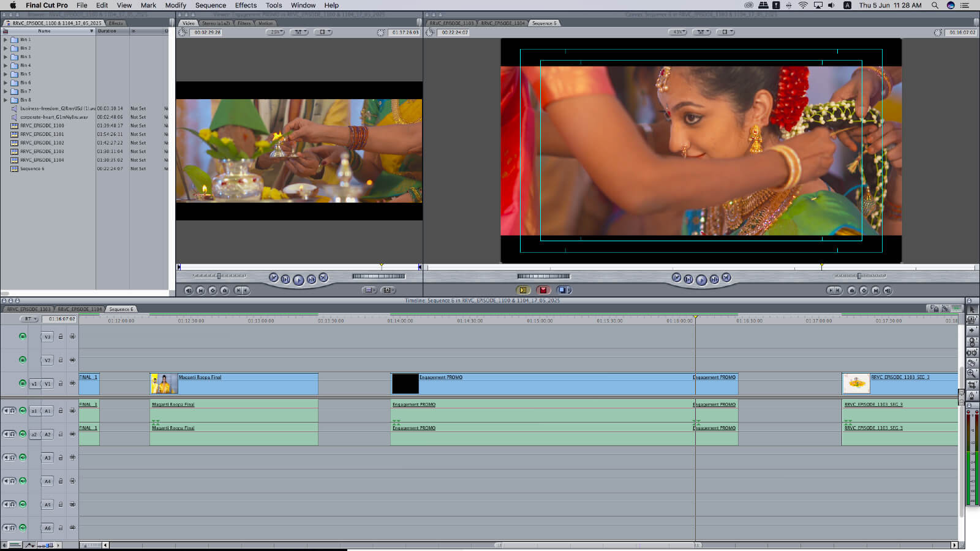Lock the V2 video track
This screenshot has width=980, height=551.
61,361
